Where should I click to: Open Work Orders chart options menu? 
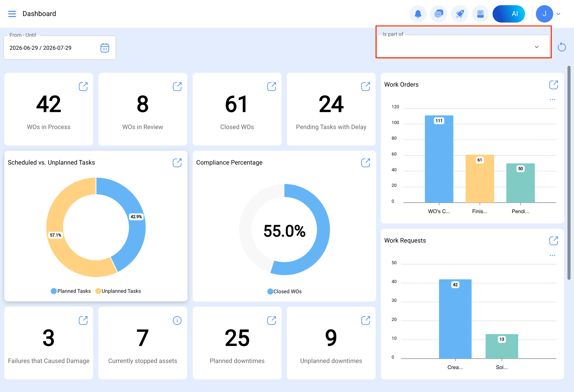pyautogui.click(x=553, y=99)
